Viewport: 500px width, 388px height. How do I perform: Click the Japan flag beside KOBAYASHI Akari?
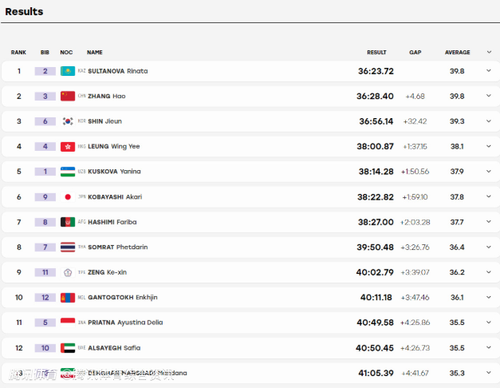pyautogui.click(x=68, y=197)
